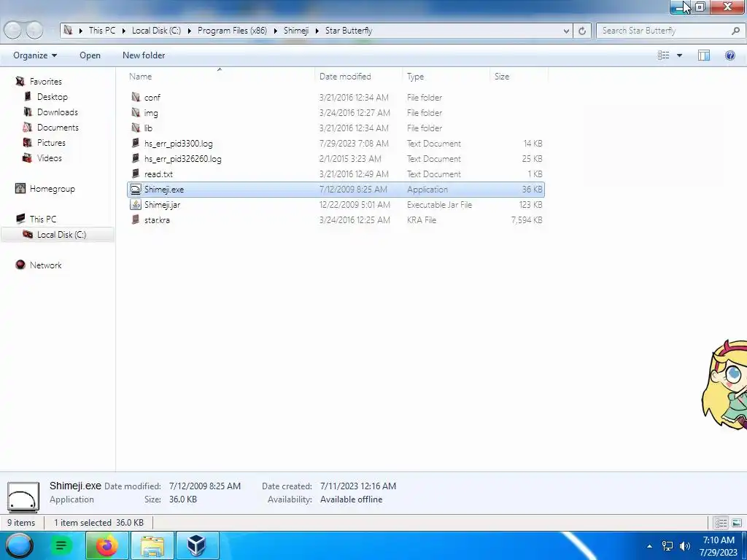
Task: Click File Explorer taskbar icon
Action: tap(152, 545)
